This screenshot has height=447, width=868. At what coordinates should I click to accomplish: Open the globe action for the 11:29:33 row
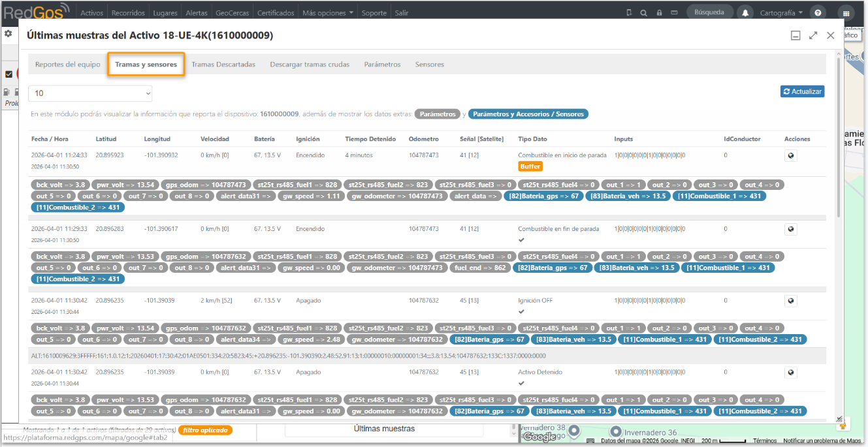(x=791, y=229)
